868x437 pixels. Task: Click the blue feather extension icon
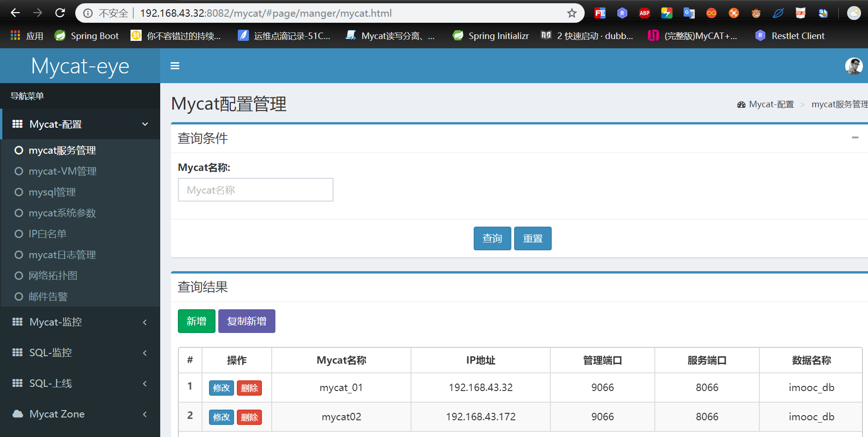click(x=778, y=13)
